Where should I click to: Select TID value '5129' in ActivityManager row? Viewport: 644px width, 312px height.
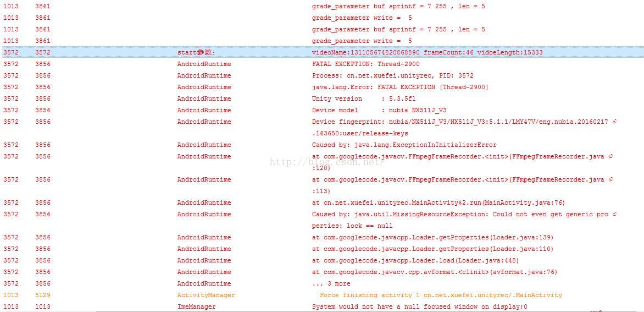(43, 295)
